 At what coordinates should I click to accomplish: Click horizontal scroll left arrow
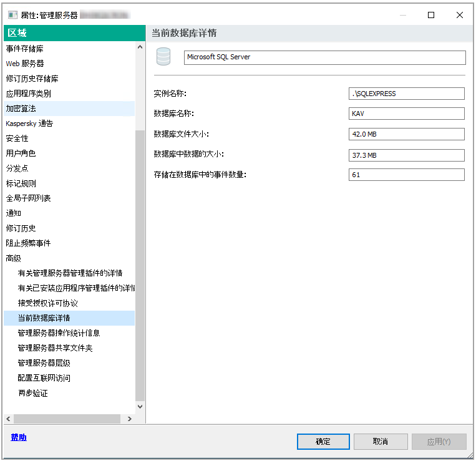pyautogui.click(x=8, y=419)
